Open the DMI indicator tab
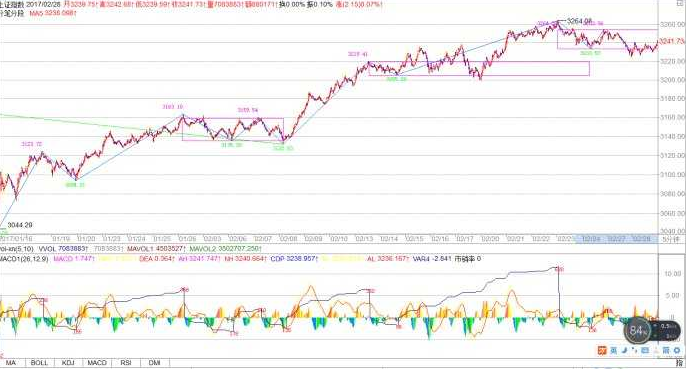Viewport: 688px width, 370px height. [154, 363]
